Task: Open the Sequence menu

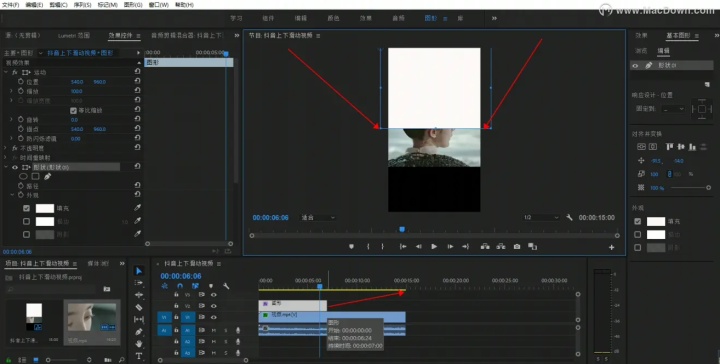Action: click(82, 5)
